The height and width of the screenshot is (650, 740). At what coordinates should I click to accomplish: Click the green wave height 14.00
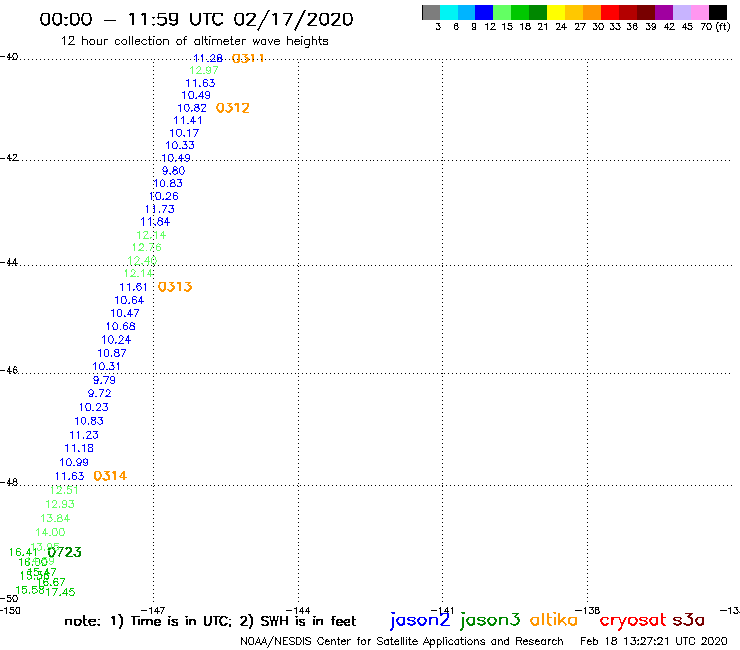pyautogui.click(x=50, y=532)
